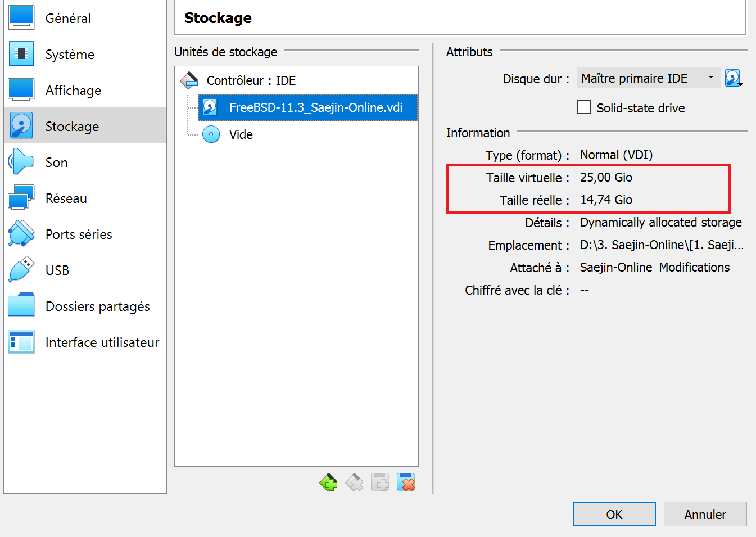This screenshot has height=537, width=756.
Task: Open the Général settings category
Action: pos(85,18)
